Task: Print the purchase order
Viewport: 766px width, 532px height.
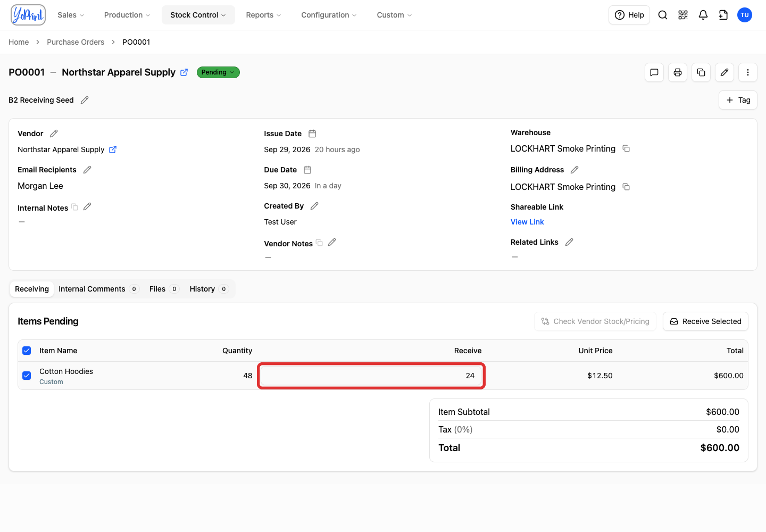Action: [x=678, y=72]
